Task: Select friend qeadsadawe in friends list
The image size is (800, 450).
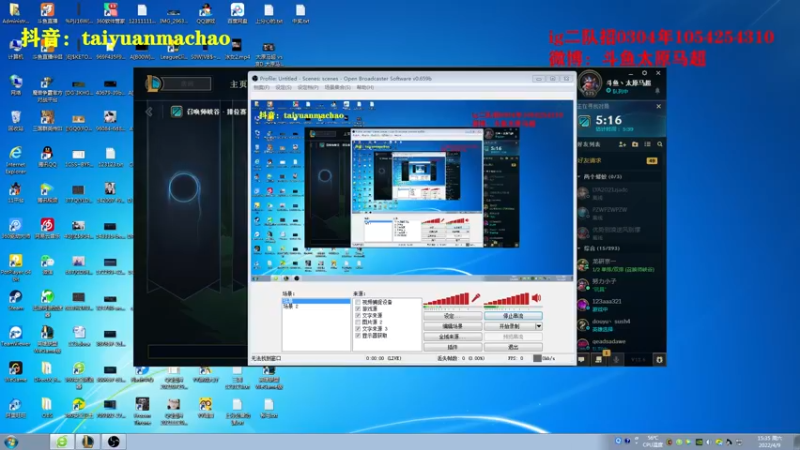Action: [x=618, y=343]
